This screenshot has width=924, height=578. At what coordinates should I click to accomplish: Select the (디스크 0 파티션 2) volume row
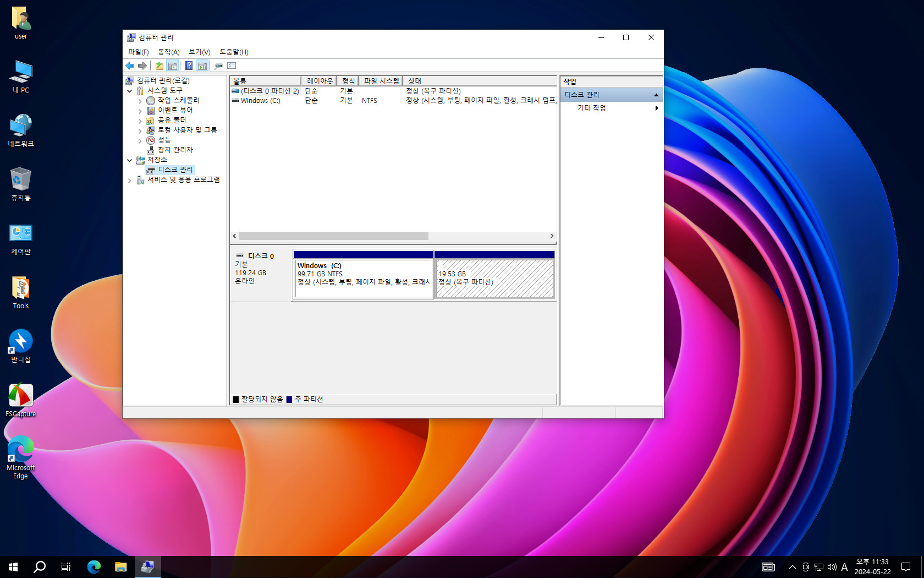pos(393,91)
